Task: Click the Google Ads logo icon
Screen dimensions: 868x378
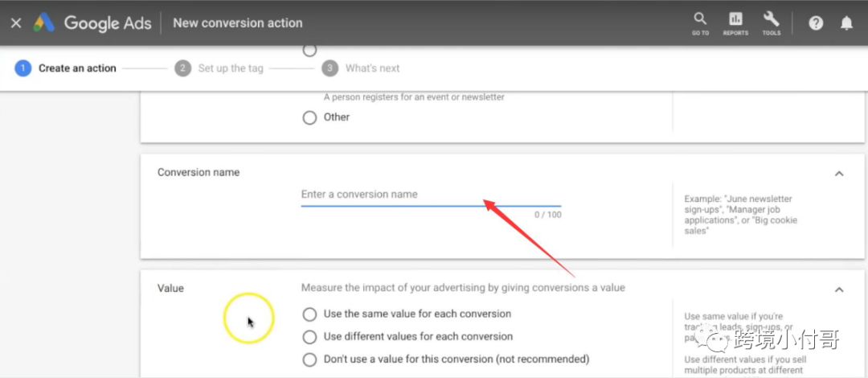Action: coord(43,23)
